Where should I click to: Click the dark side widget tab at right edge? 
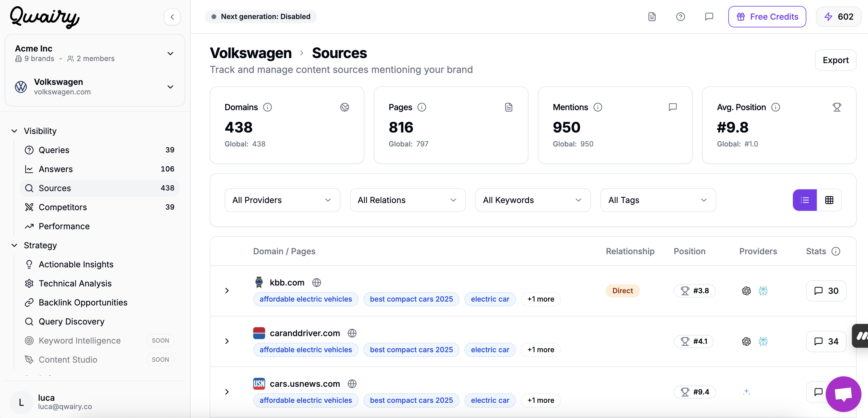click(x=860, y=336)
